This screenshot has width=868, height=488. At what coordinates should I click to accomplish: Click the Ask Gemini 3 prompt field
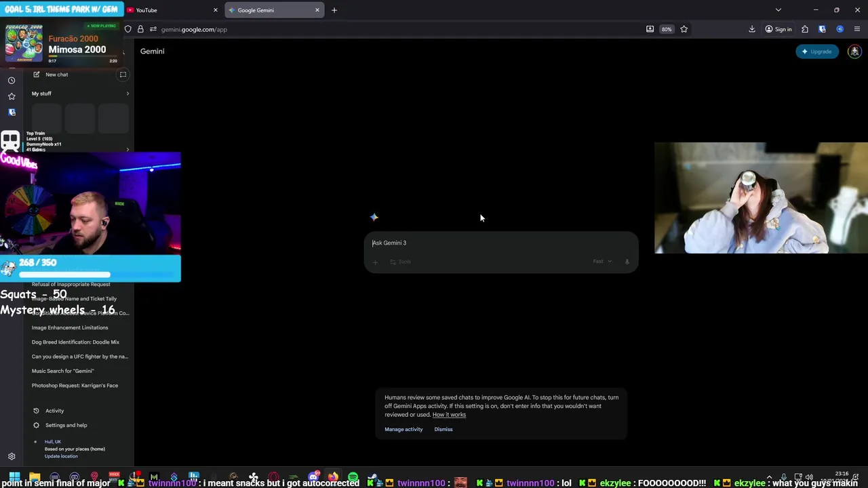click(500, 243)
